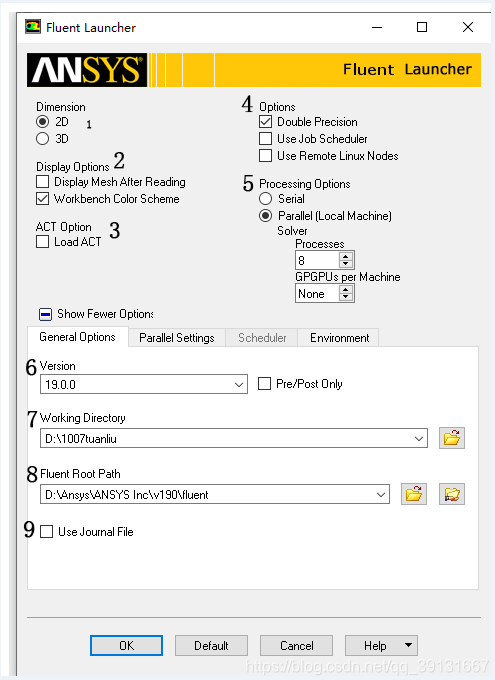The width and height of the screenshot is (495, 680).
Task: Switch to Parallel Settings tab
Action: tap(177, 338)
